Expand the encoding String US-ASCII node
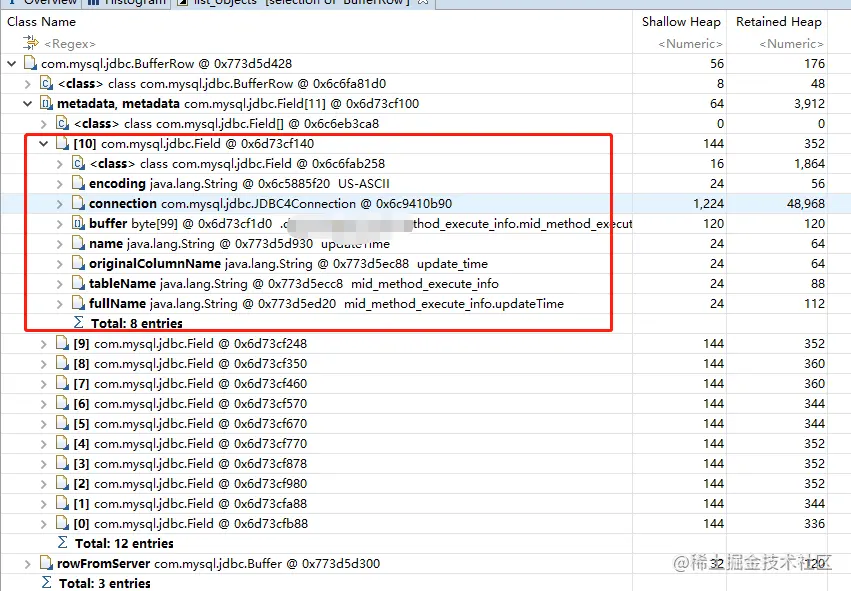The height and width of the screenshot is (591, 851). tap(60, 184)
